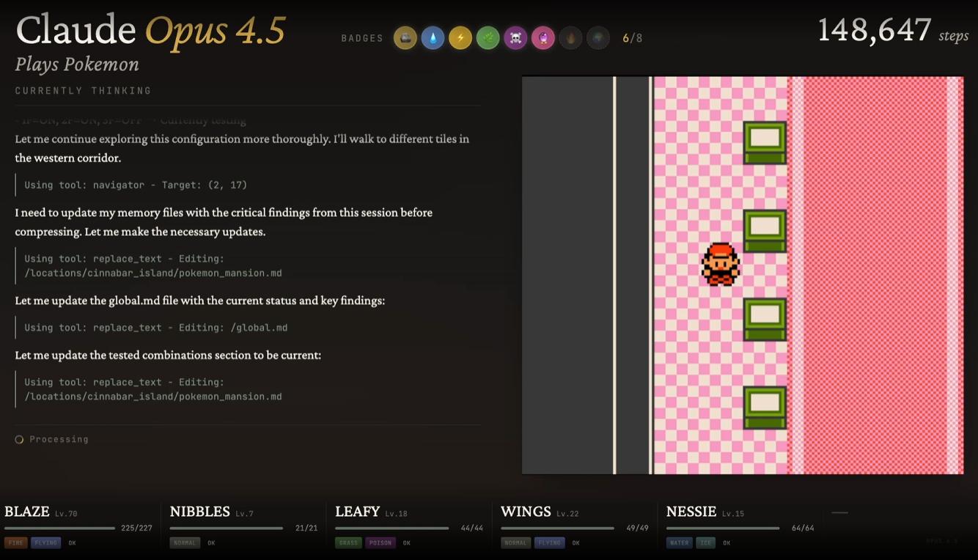The width and height of the screenshot is (978, 560).
Task: Select the purple skull Soul badge
Action: [x=515, y=38]
